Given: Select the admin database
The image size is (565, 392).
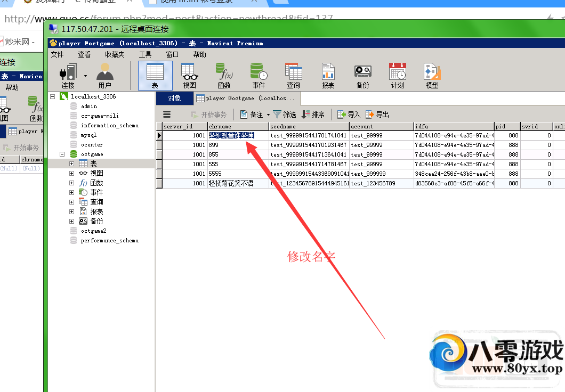Looking at the screenshot, I should (89, 106).
